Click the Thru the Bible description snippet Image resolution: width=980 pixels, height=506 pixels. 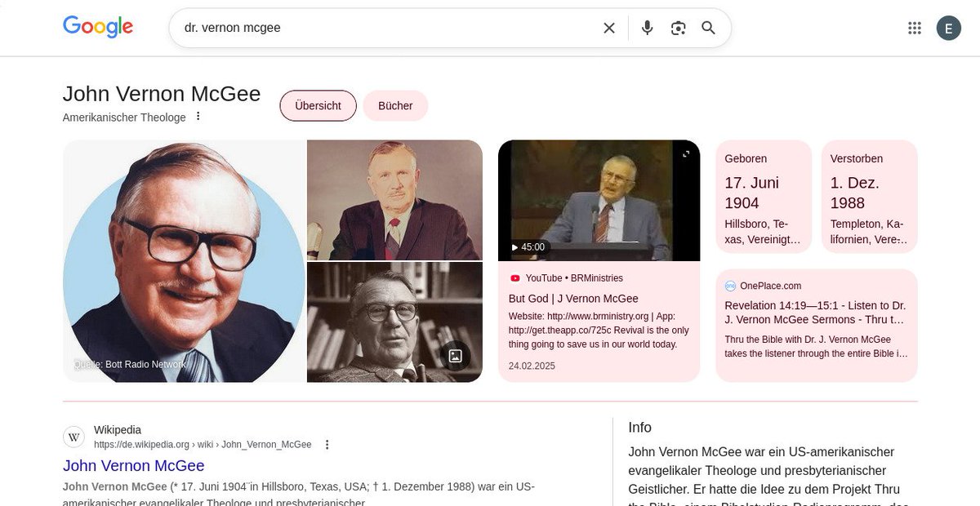(x=816, y=347)
